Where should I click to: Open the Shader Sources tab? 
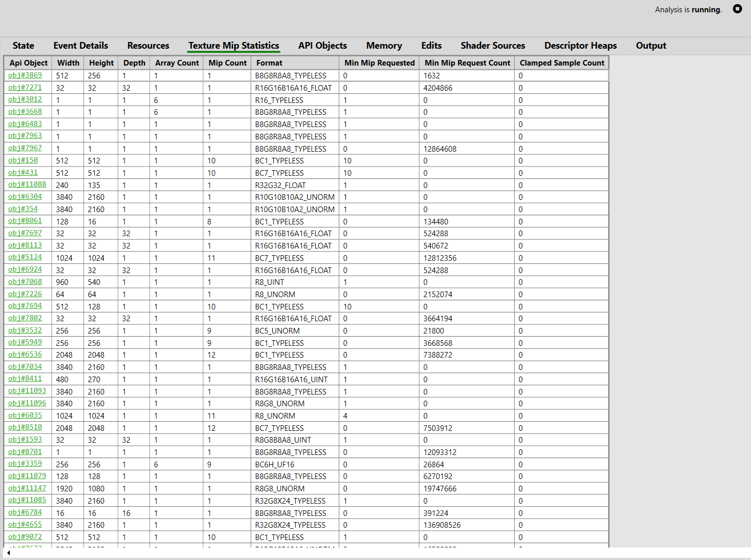coord(493,46)
